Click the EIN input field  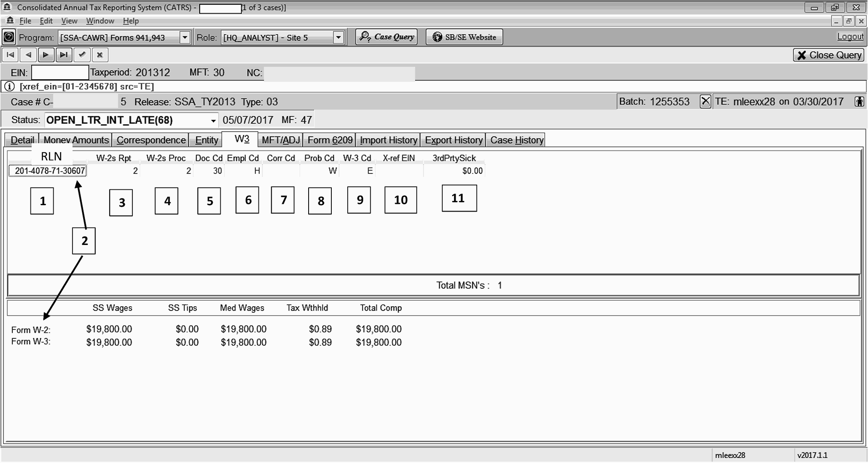(x=60, y=72)
